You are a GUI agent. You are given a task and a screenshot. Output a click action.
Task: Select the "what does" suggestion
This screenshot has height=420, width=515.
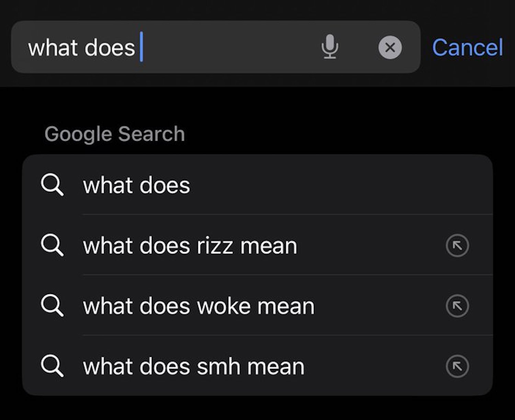click(x=137, y=185)
